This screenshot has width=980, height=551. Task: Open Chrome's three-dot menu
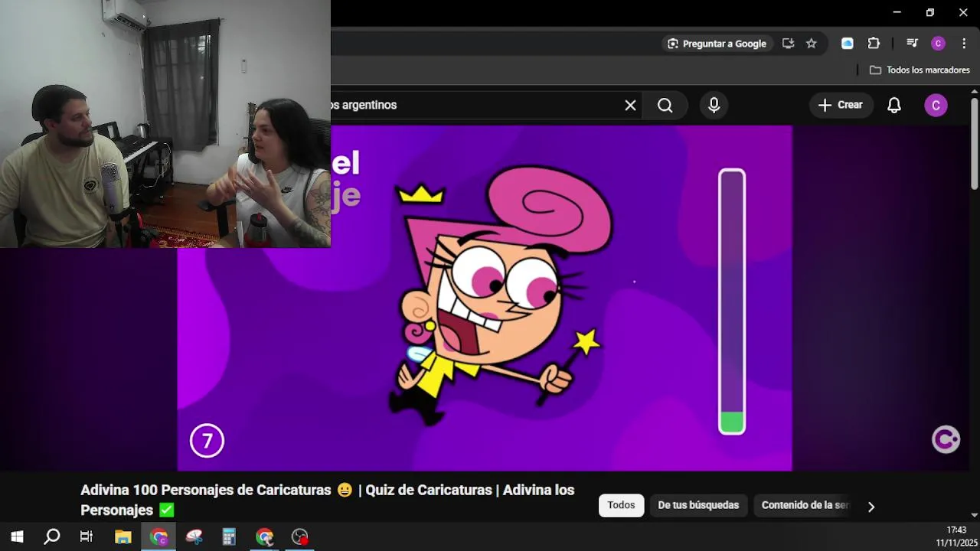[964, 44]
